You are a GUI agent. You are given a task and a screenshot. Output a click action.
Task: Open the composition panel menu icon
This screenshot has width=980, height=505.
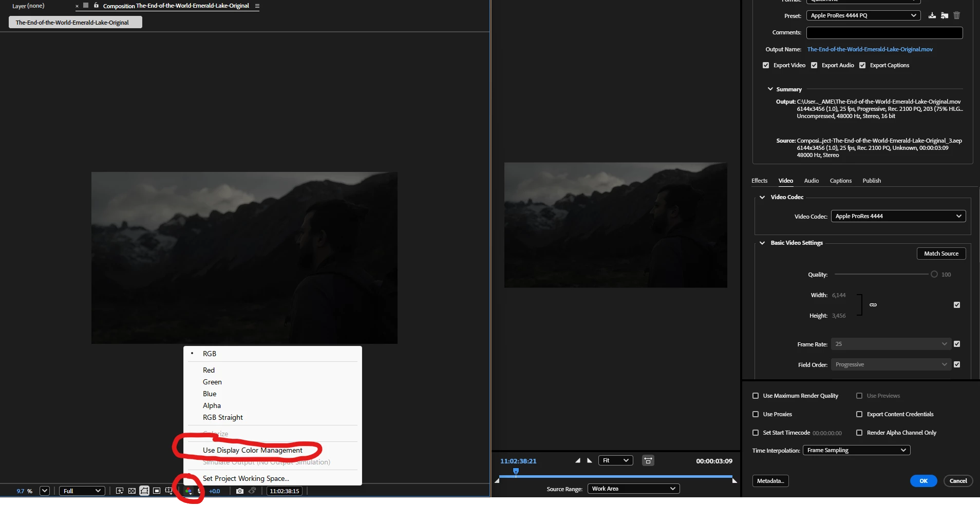257,6
